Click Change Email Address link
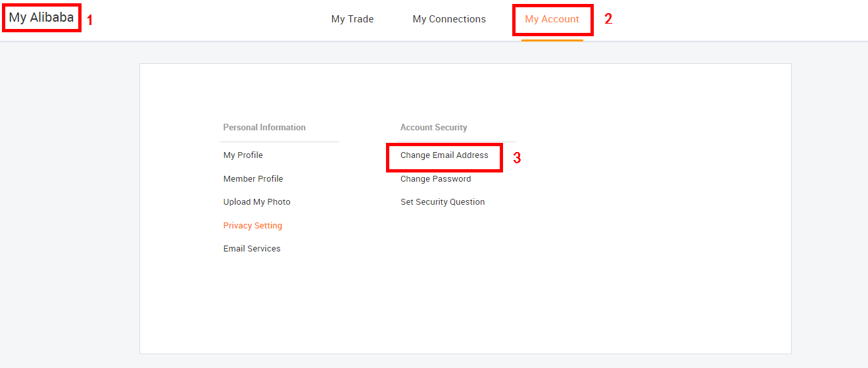The height and width of the screenshot is (368, 868). click(x=445, y=155)
